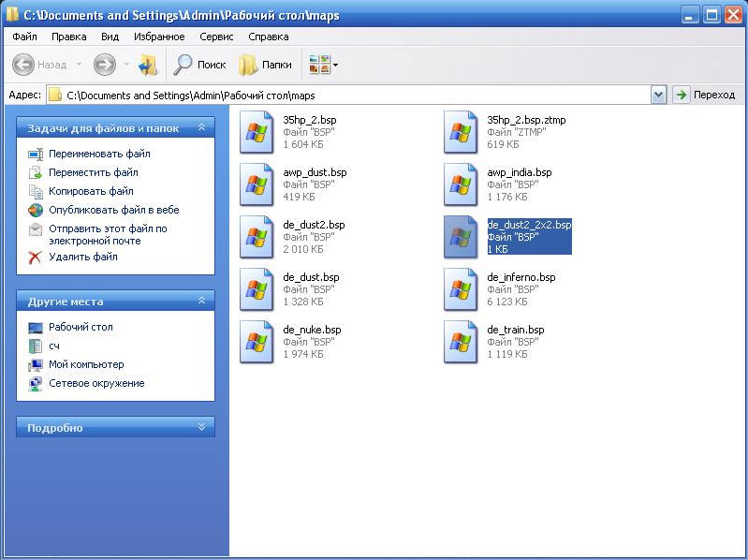Select the de_dust.bsp file icon
This screenshot has height=560, width=748.
click(257, 289)
